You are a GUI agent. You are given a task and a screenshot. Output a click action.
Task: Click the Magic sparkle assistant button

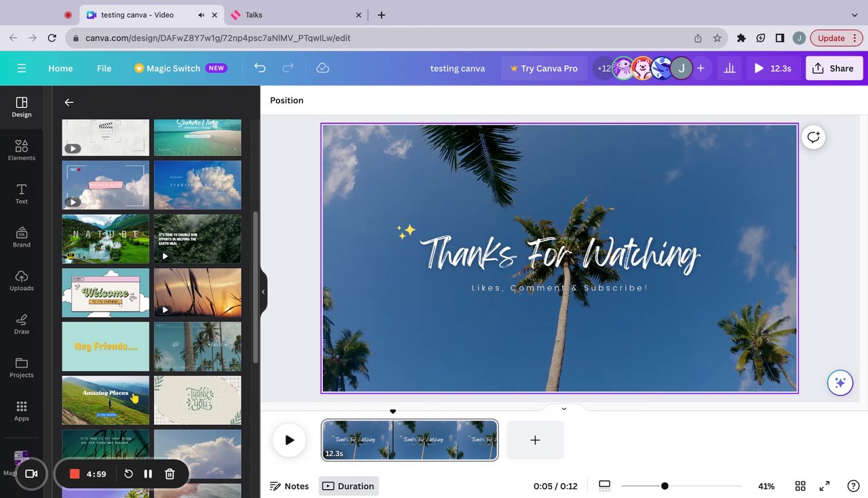click(x=840, y=383)
